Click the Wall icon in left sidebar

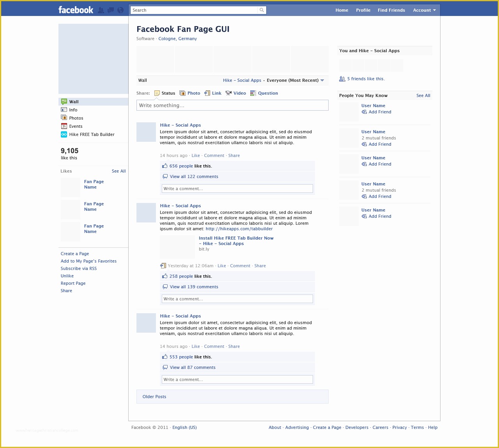tap(64, 102)
